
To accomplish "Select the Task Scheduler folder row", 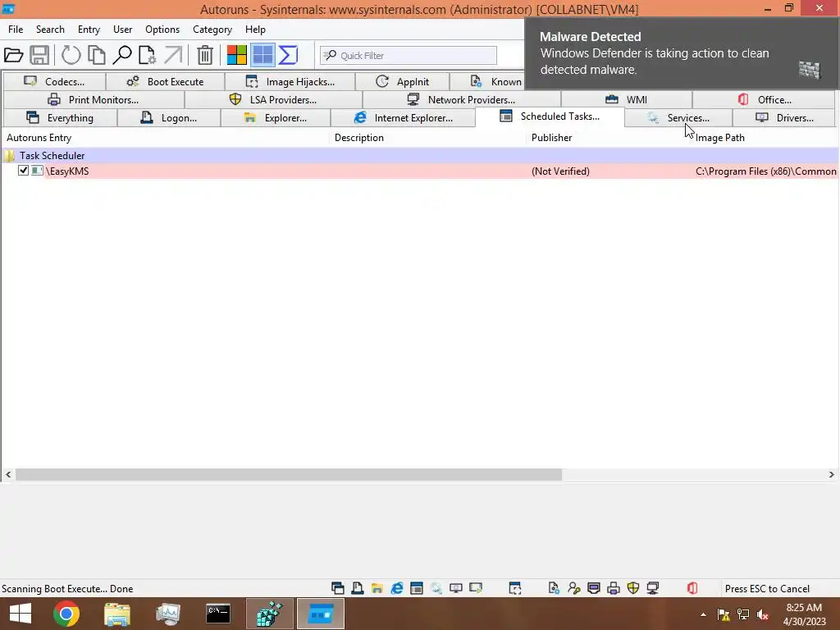I will (x=419, y=155).
